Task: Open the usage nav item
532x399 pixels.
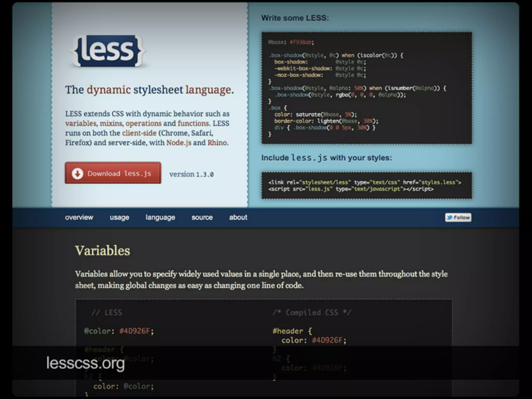Action: click(x=119, y=217)
